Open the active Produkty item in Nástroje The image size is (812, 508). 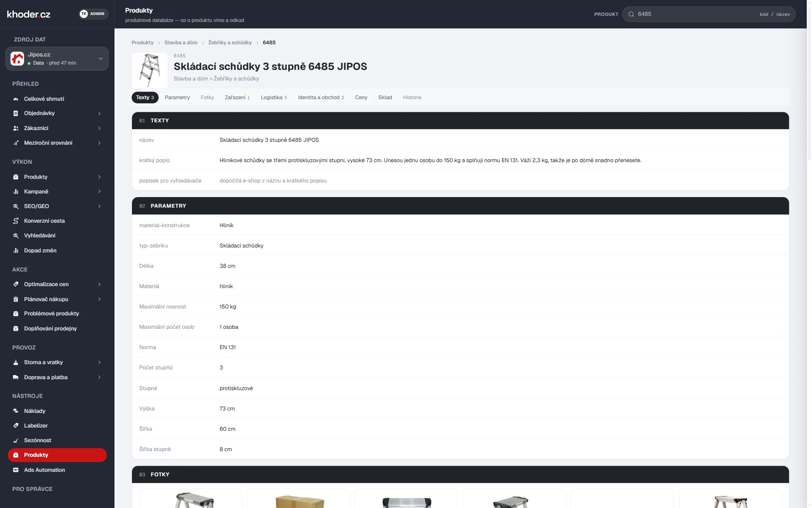[x=57, y=455]
